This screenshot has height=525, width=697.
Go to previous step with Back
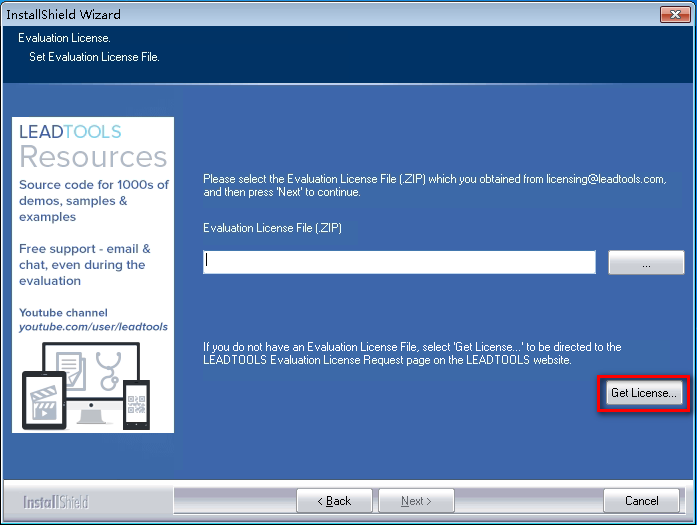pyautogui.click(x=334, y=501)
